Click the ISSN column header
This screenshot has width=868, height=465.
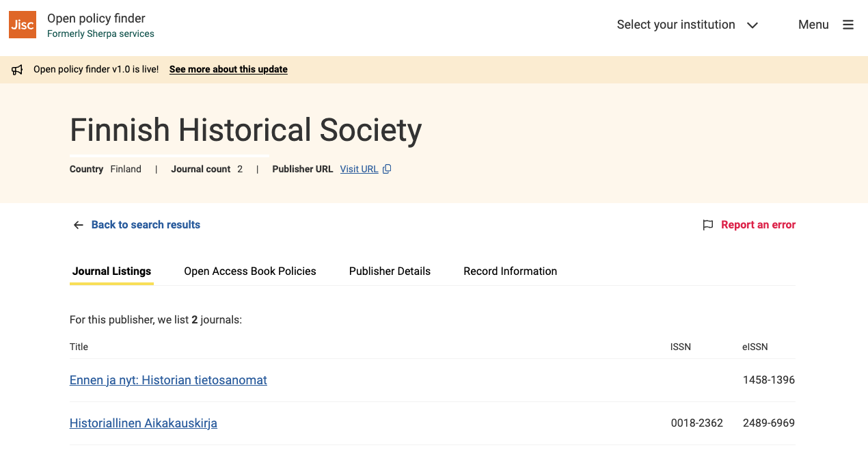[x=681, y=347]
